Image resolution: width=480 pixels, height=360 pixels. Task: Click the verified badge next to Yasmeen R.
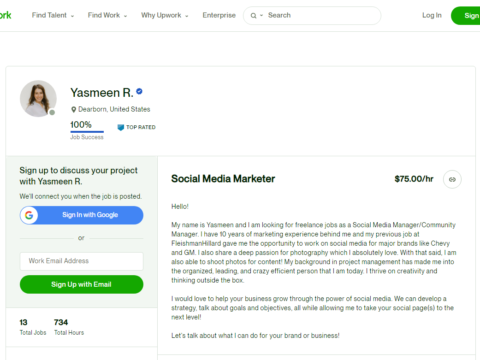139,91
